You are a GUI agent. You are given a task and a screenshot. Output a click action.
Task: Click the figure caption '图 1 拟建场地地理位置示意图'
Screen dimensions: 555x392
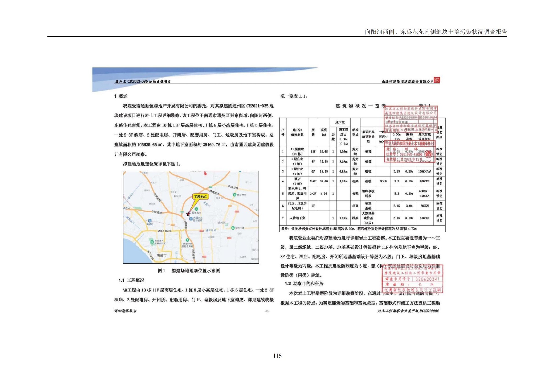tap(189, 271)
